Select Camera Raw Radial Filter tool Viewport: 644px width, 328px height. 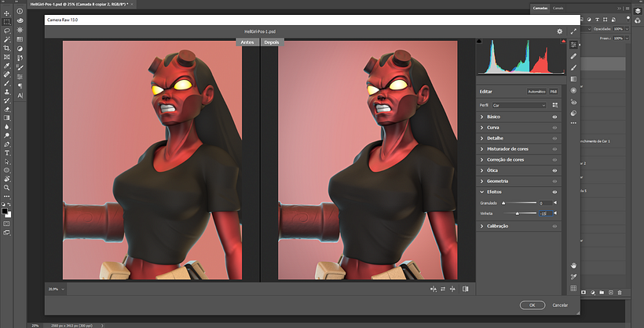(x=574, y=90)
